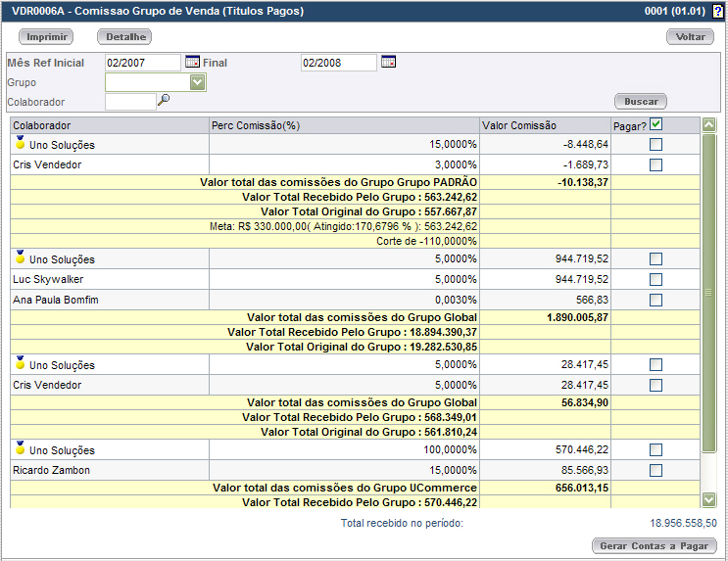This screenshot has height=561, width=728.
Task: Open the calendar for Mês Ref Inicial
Action: (x=192, y=63)
